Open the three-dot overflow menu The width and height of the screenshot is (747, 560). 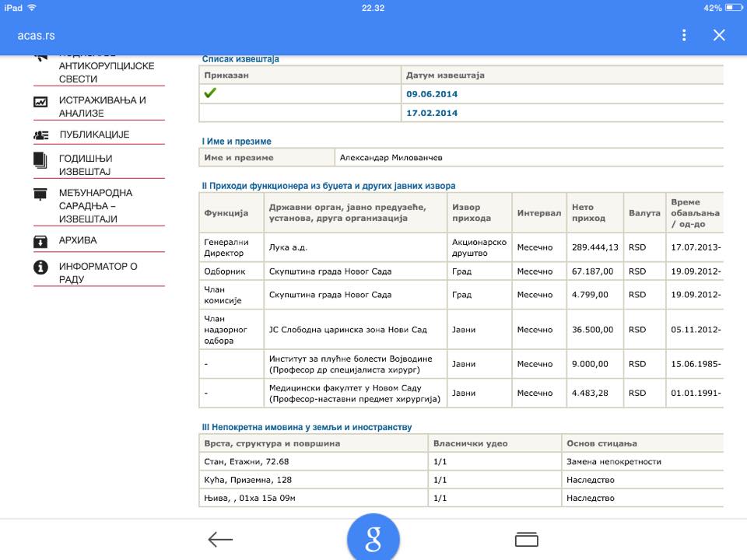click(684, 35)
